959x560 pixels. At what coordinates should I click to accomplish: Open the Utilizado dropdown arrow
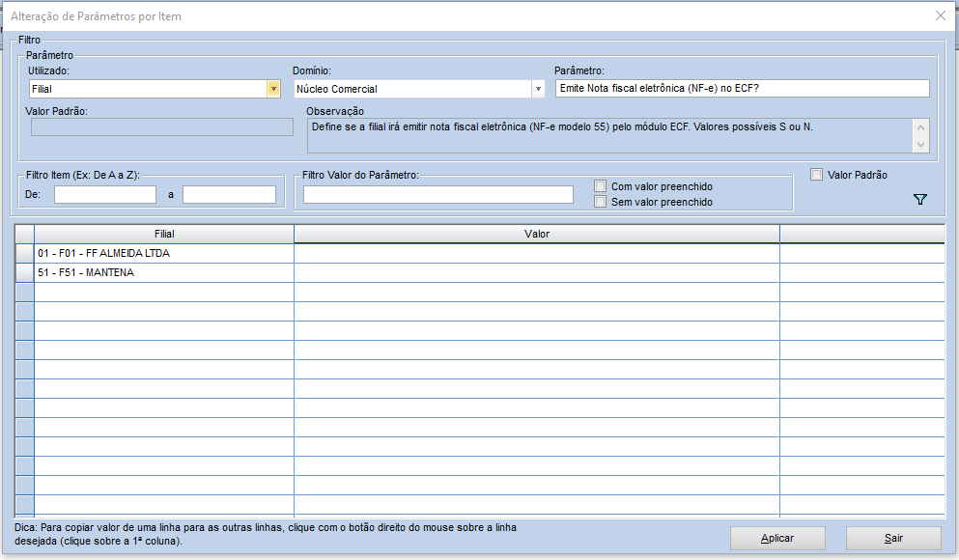coord(273,89)
